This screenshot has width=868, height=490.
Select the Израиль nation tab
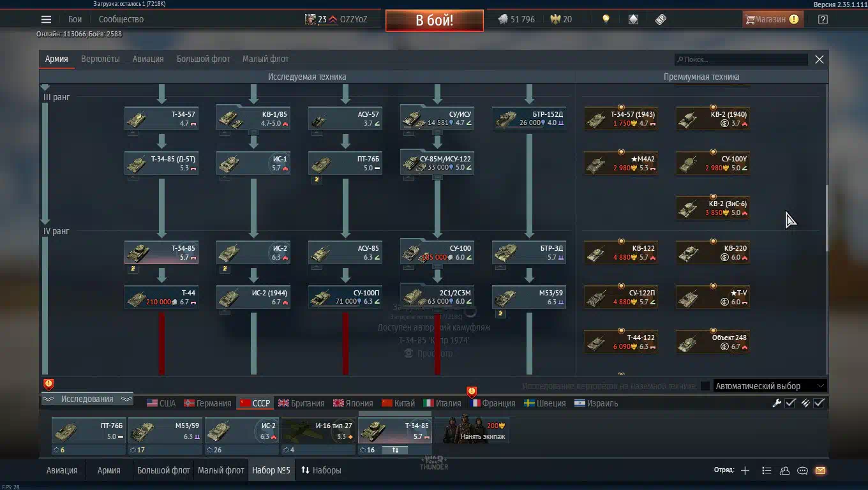pos(596,403)
